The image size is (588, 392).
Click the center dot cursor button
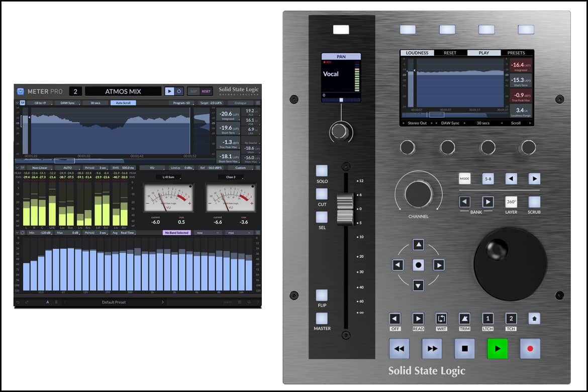418,265
